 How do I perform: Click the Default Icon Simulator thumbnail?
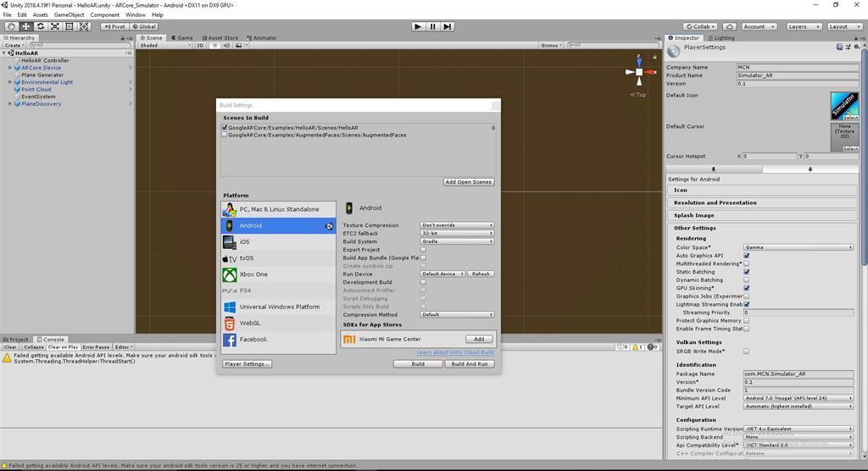pyautogui.click(x=844, y=106)
